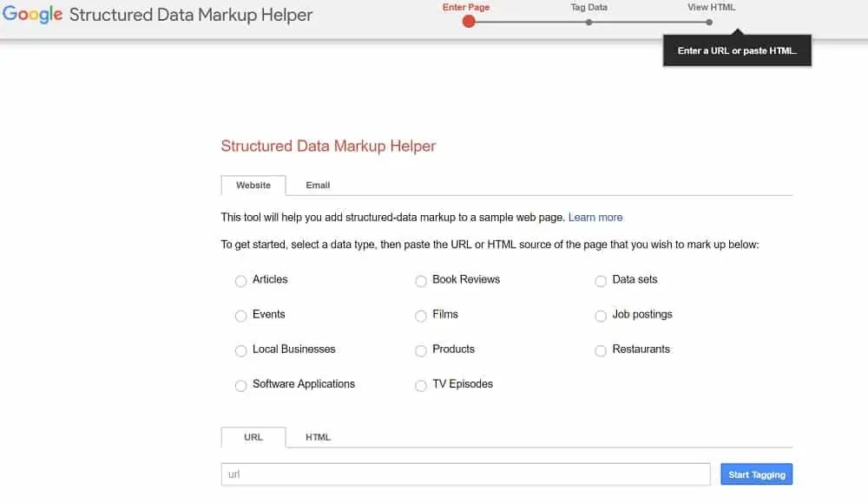Pick the Products radio button

tap(421, 351)
